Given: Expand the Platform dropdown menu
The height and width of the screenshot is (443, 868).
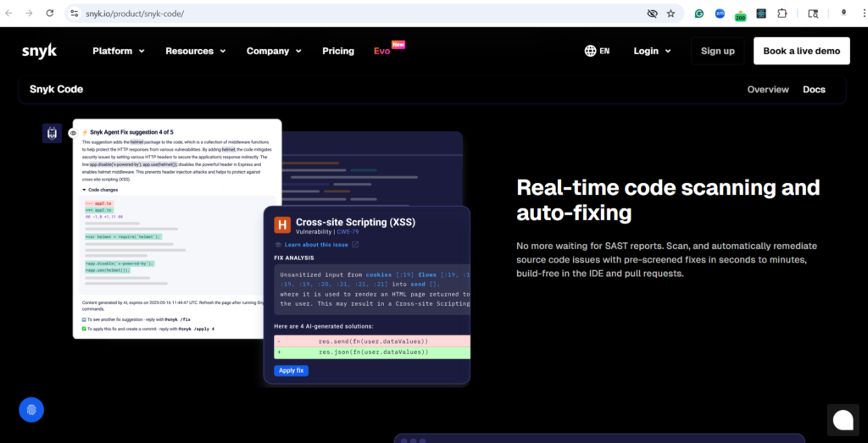Looking at the screenshot, I should point(119,51).
